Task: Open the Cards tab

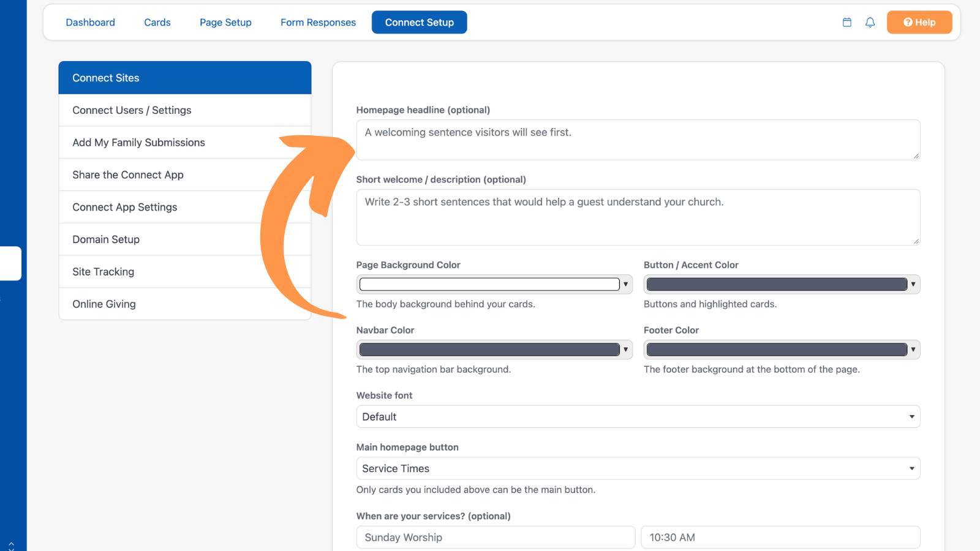Action: pos(157,22)
